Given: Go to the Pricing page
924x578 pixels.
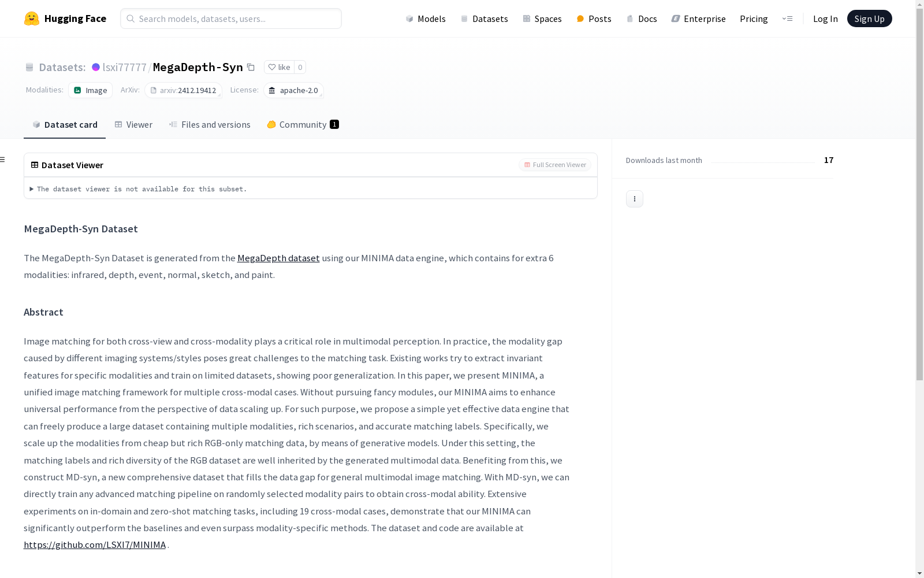Looking at the screenshot, I should 754,18.
